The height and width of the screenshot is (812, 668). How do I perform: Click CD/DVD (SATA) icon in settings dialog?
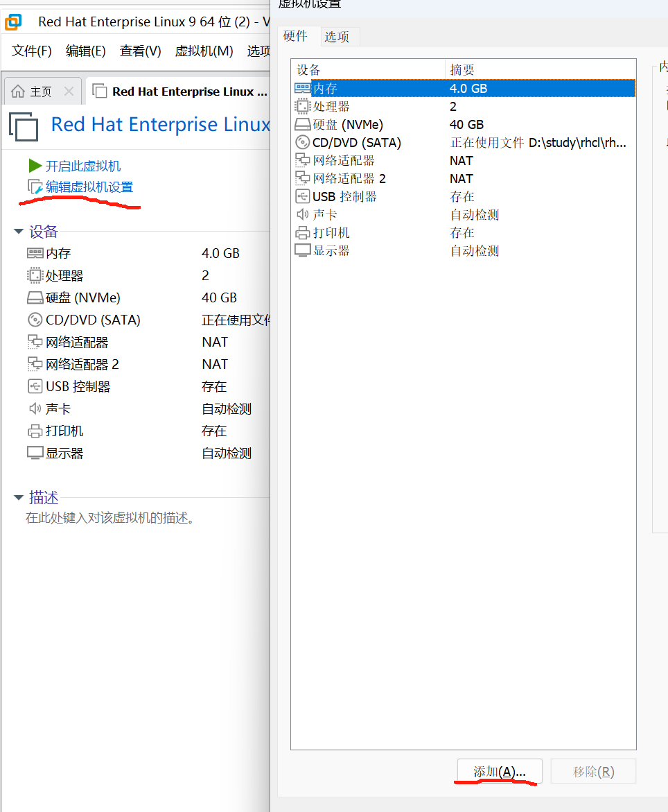pyautogui.click(x=302, y=142)
